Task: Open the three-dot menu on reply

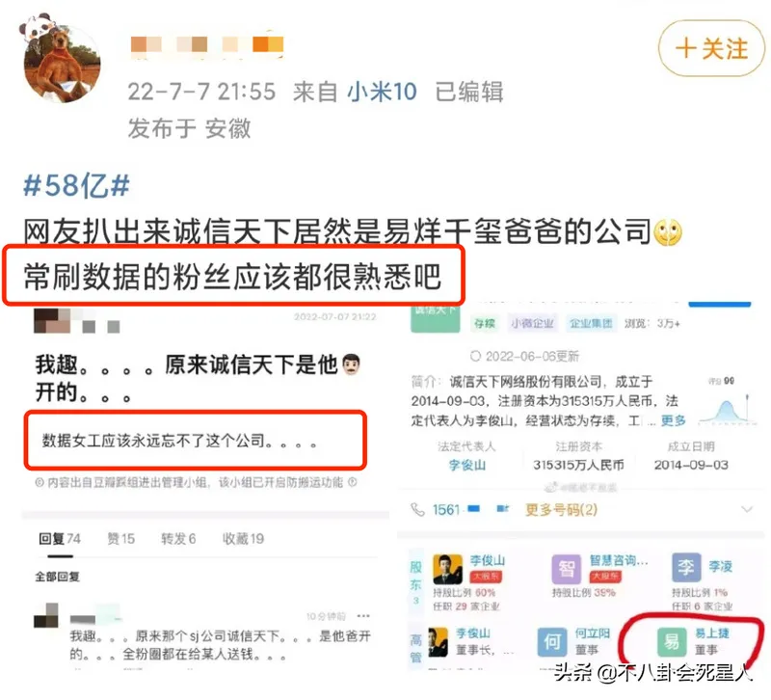Action: [x=363, y=616]
